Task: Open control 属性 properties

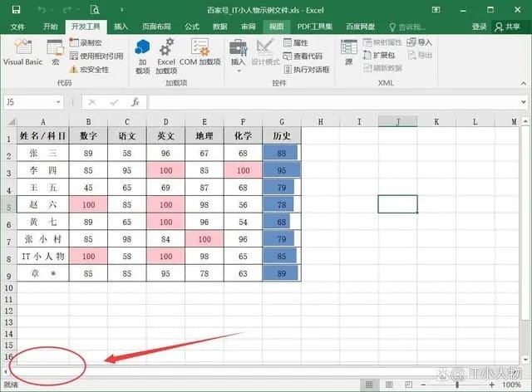Action: (x=296, y=42)
